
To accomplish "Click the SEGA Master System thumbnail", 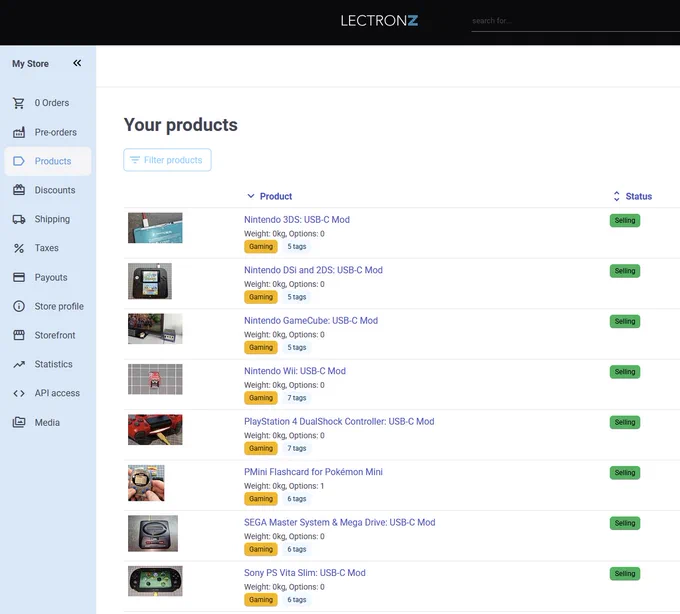I will tap(153, 533).
